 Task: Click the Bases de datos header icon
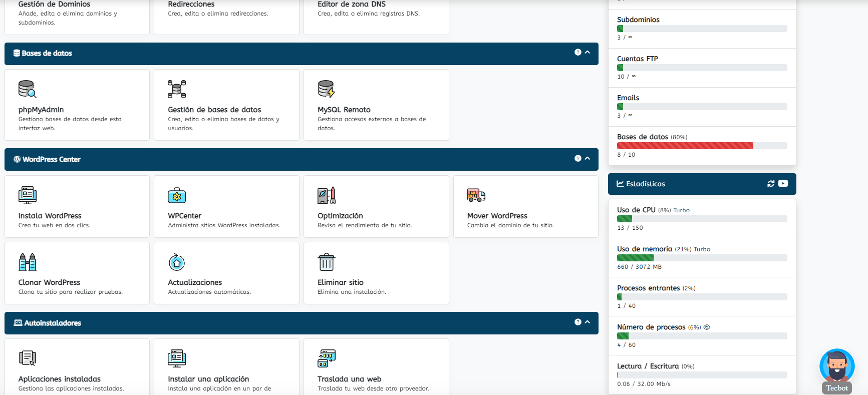click(17, 53)
